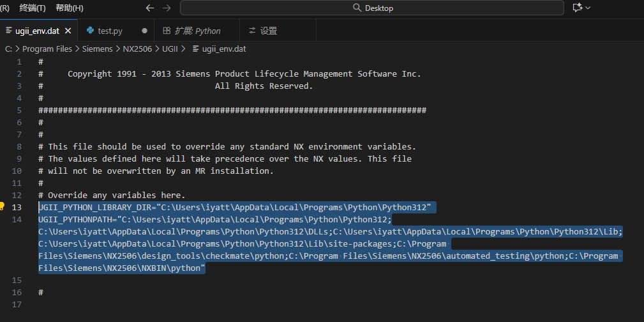Switch to the test.py tab
644x322 pixels.
pyautogui.click(x=110, y=31)
